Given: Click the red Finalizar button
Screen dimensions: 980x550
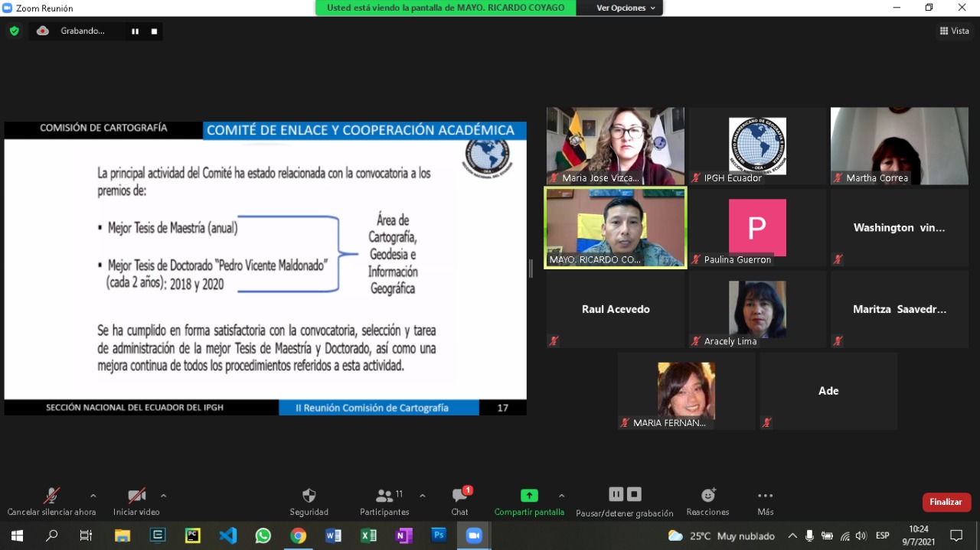Looking at the screenshot, I should click(x=946, y=502).
